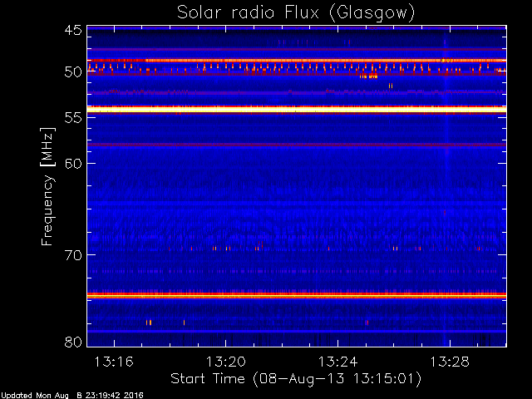Click the 50 frequency tick label

(73, 72)
